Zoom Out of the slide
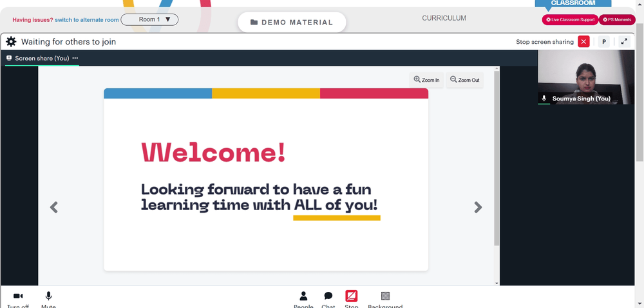This screenshot has width=644, height=308. tap(464, 80)
